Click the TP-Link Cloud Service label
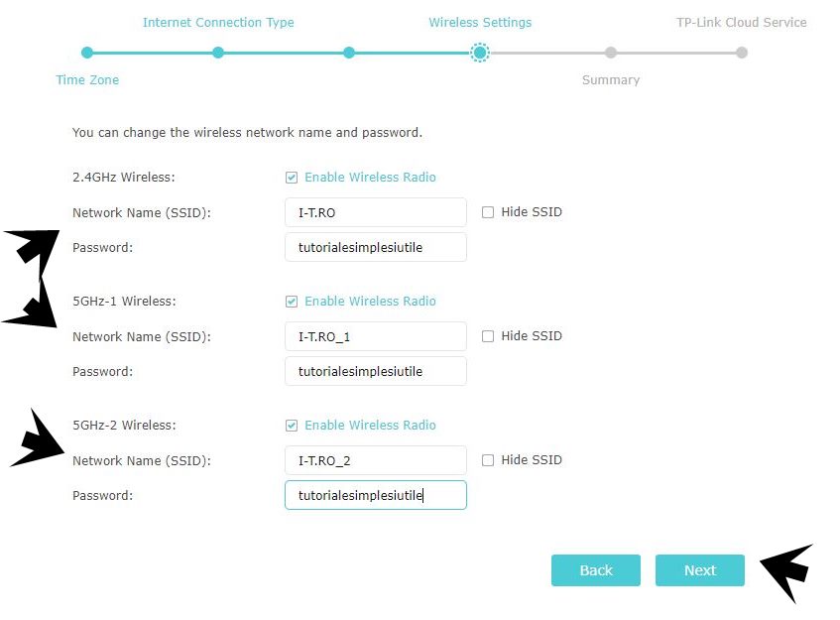The image size is (840, 620). 742,23
